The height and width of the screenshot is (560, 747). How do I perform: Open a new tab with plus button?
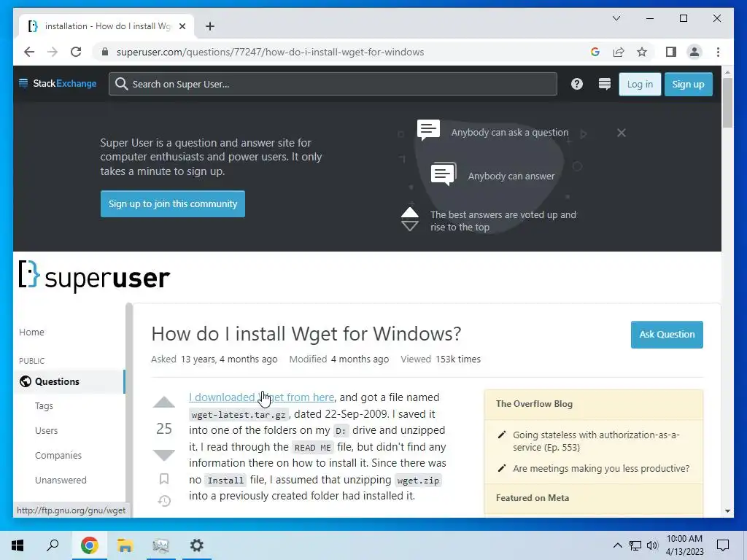pos(210,26)
